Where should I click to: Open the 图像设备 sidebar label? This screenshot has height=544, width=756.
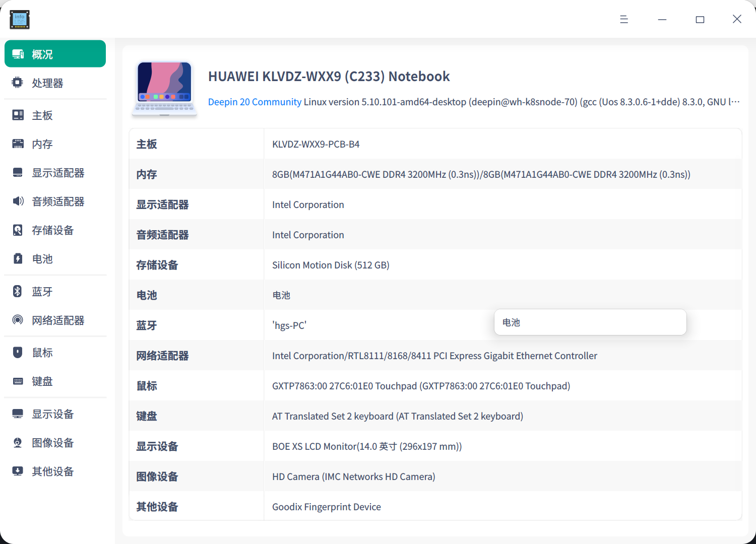tap(53, 443)
